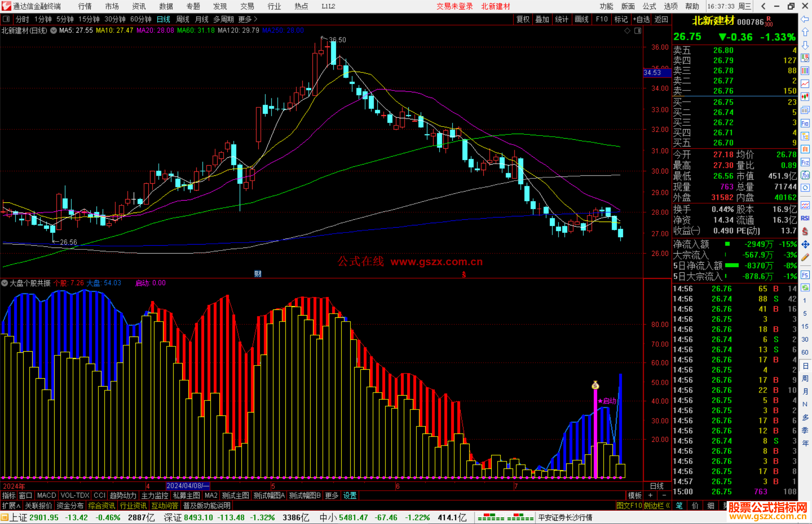Open the 行情 menu in top bar

(85, 6)
